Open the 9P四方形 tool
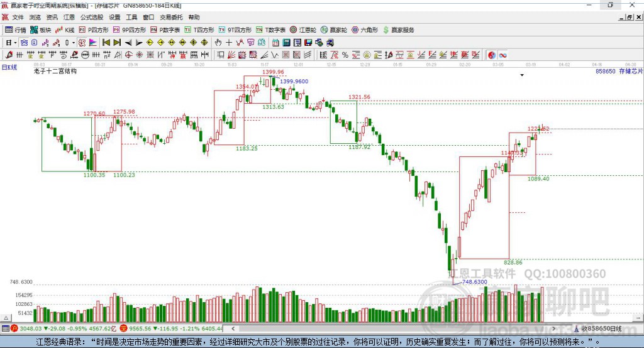This screenshot has width=644, height=348. click(130, 30)
